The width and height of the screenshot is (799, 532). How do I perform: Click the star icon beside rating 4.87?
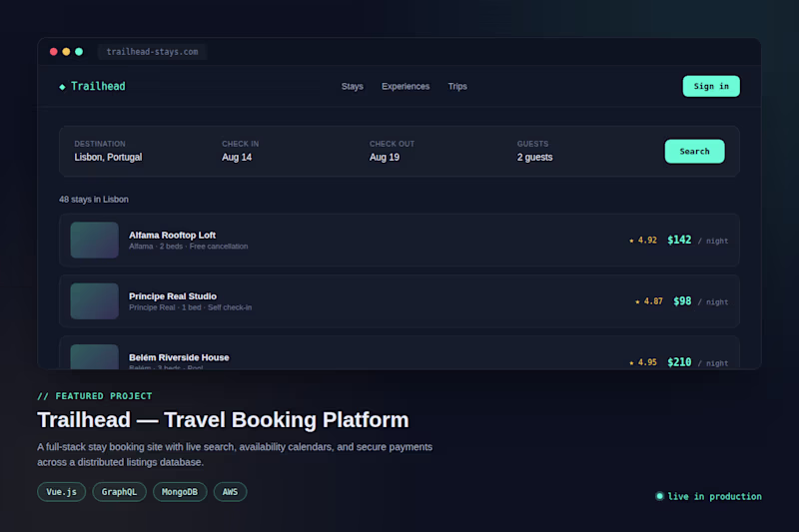click(637, 301)
